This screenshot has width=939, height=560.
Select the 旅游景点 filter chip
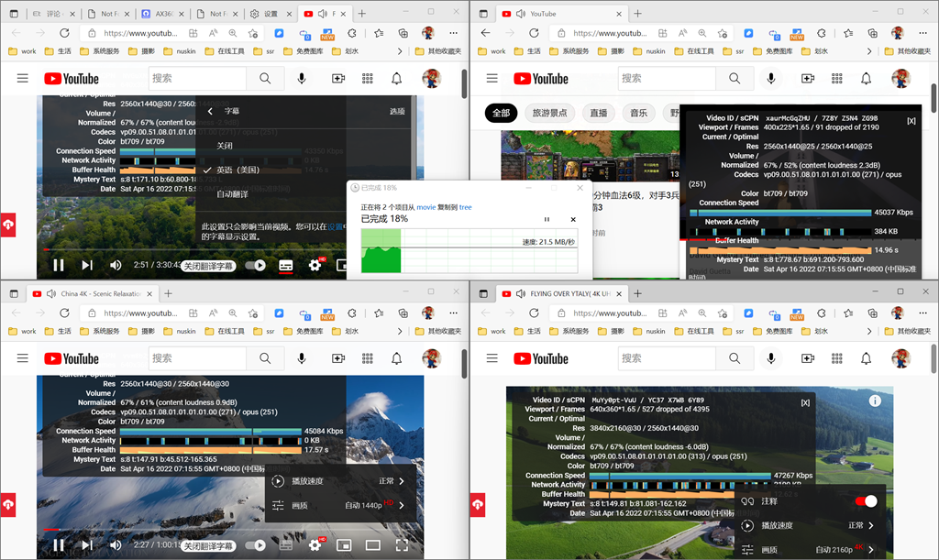tap(550, 113)
